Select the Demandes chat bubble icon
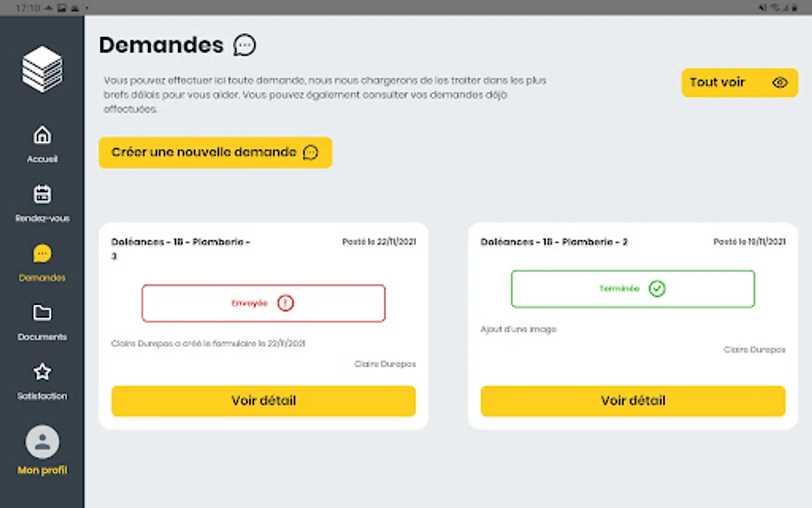This screenshot has width=812, height=508. coord(42,254)
